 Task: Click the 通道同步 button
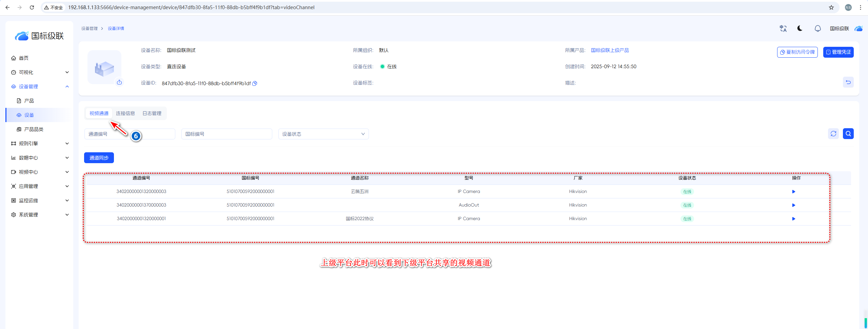coord(99,158)
